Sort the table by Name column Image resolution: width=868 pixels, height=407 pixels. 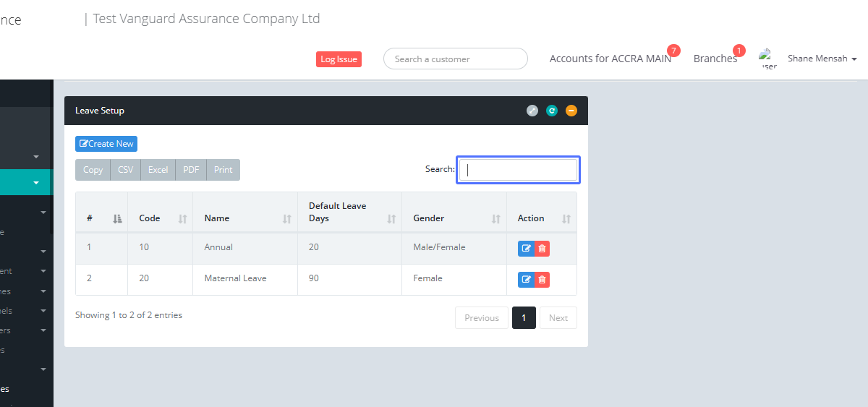(244, 218)
